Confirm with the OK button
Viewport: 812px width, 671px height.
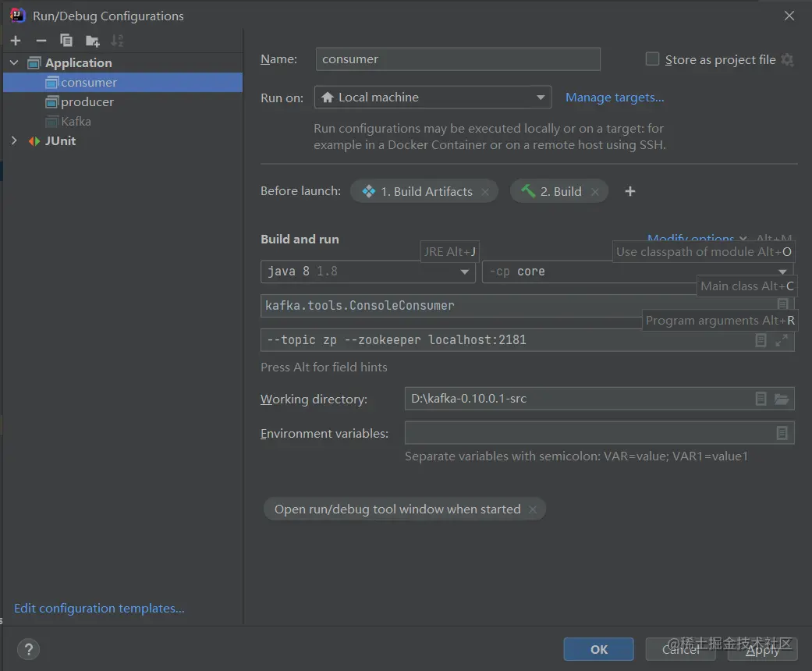click(598, 649)
